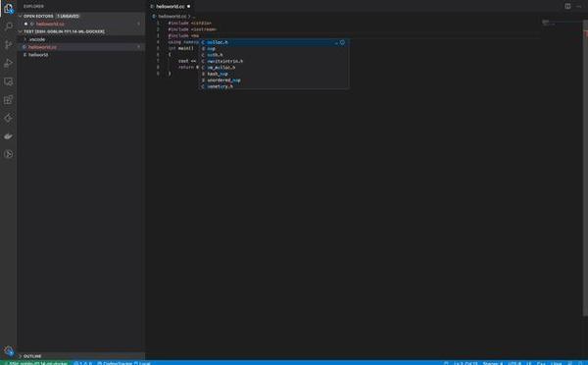Open the Run and Debug view
Image resolution: width=588 pixels, height=365 pixels.
8,63
